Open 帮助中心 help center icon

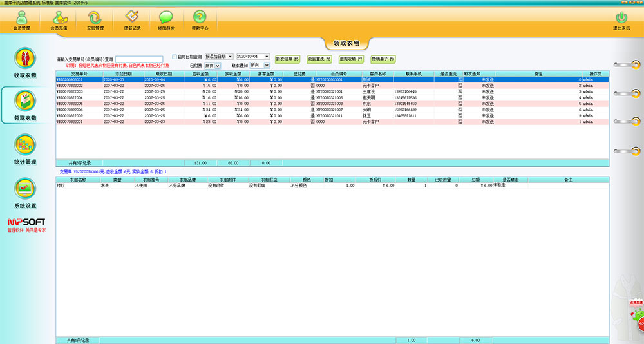(x=200, y=20)
